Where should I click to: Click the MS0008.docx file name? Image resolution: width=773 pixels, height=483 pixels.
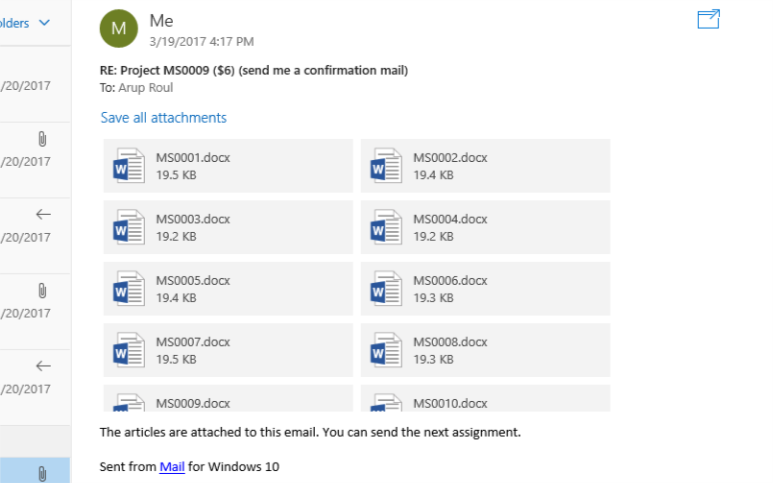[x=450, y=342]
